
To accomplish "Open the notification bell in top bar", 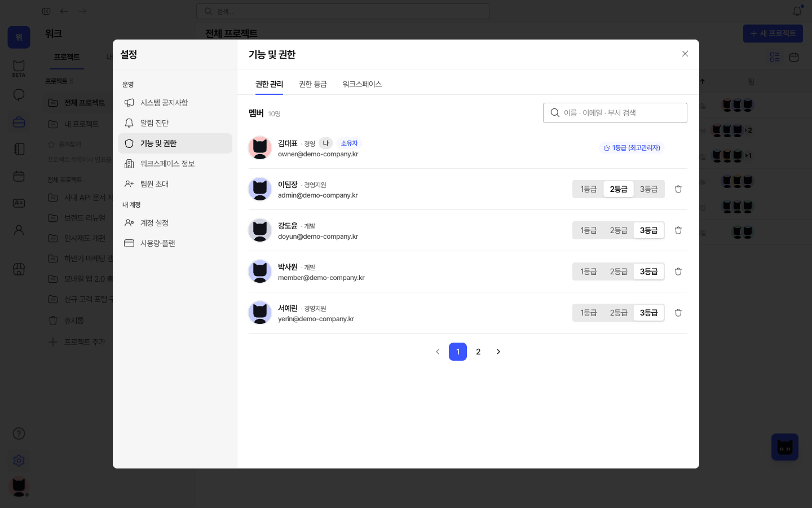I will [x=797, y=11].
